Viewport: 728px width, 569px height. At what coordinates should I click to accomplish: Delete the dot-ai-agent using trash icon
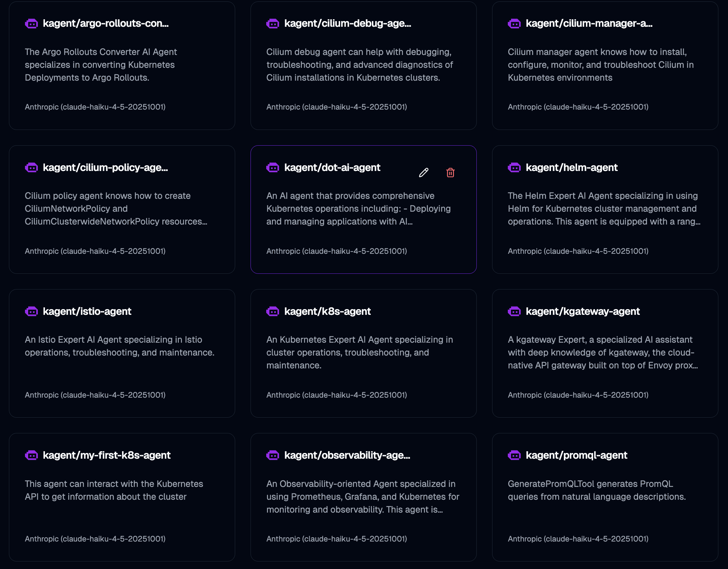[450, 173]
